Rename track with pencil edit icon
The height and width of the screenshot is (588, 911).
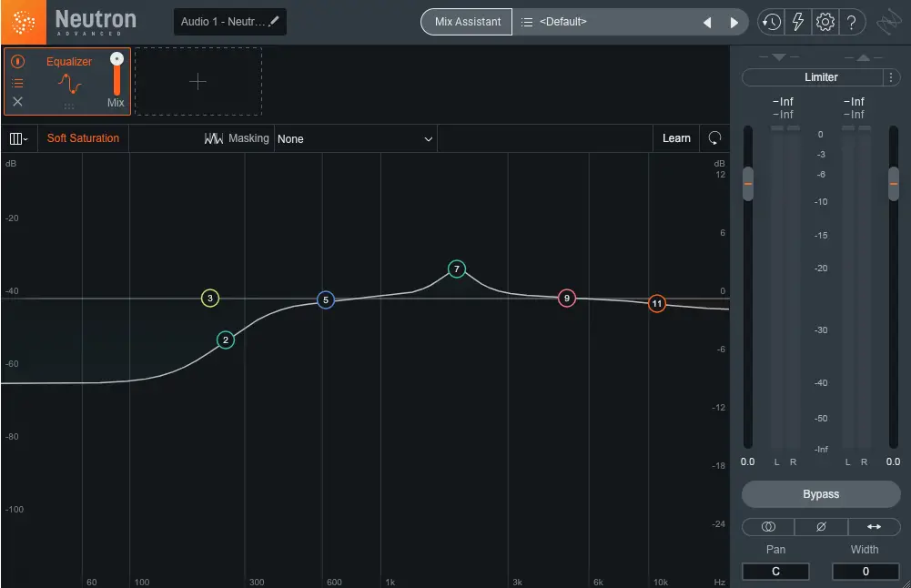point(274,22)
